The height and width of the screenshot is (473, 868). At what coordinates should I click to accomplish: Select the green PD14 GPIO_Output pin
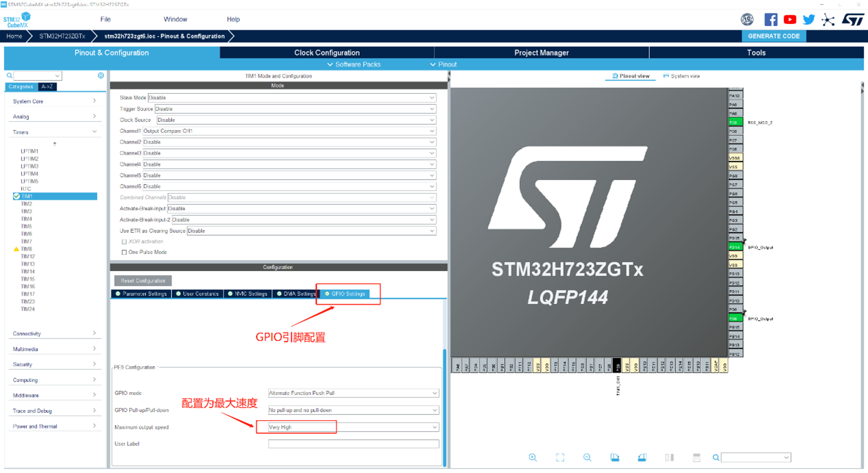click(x=735, y=247)
